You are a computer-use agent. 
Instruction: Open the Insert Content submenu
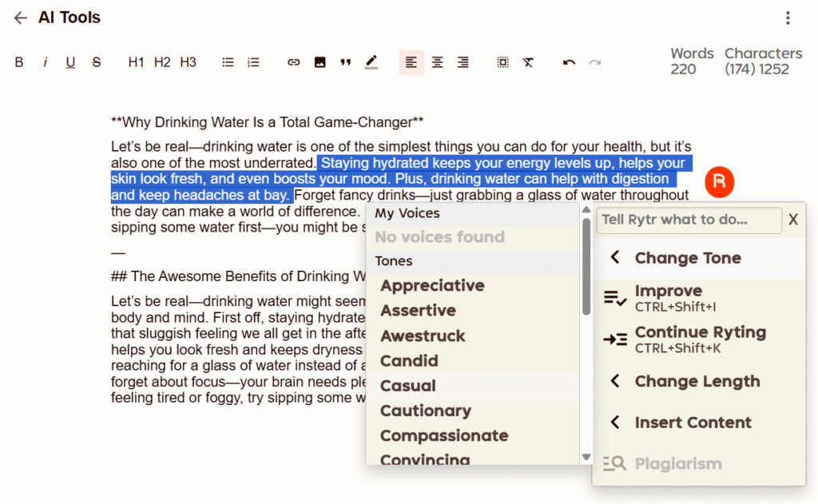(693, 422)
